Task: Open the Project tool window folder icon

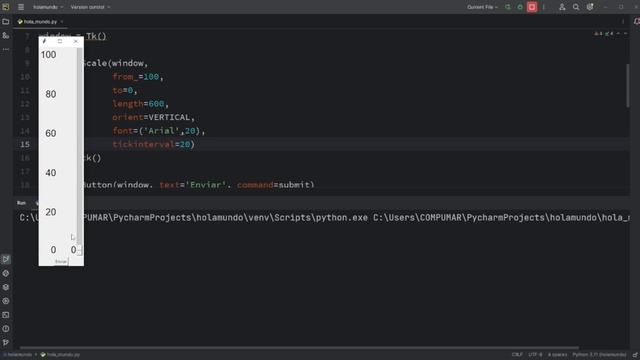Action: pyautogui.click(x=6, y=22)
